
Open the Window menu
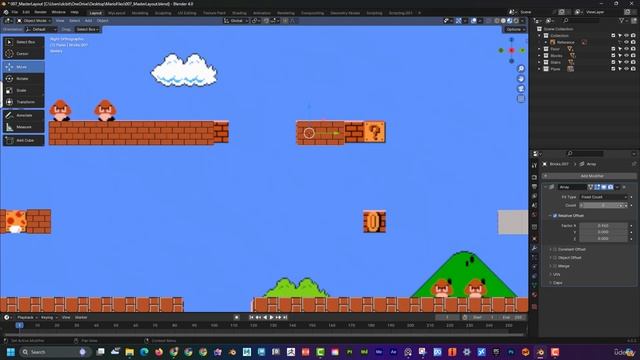pyautogui.click(x=58, y=12)
